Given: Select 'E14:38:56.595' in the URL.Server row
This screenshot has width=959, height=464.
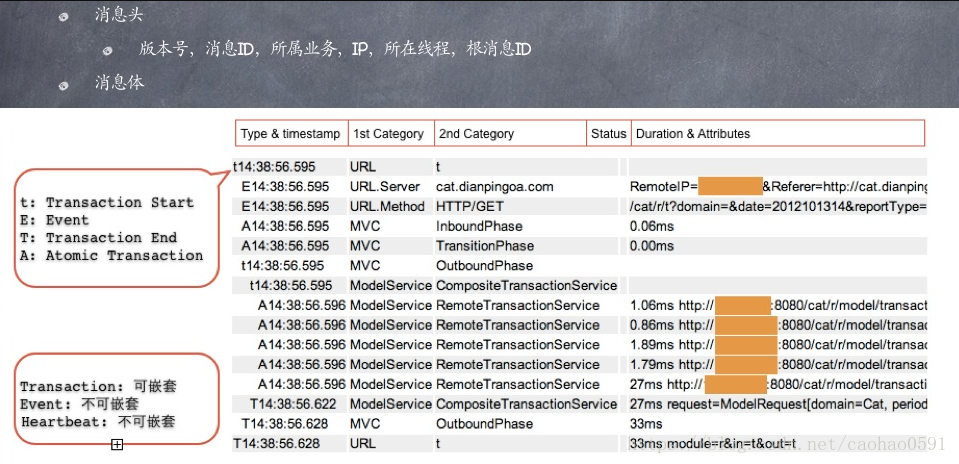Looking at the screenshot, I should coord(285,186).
